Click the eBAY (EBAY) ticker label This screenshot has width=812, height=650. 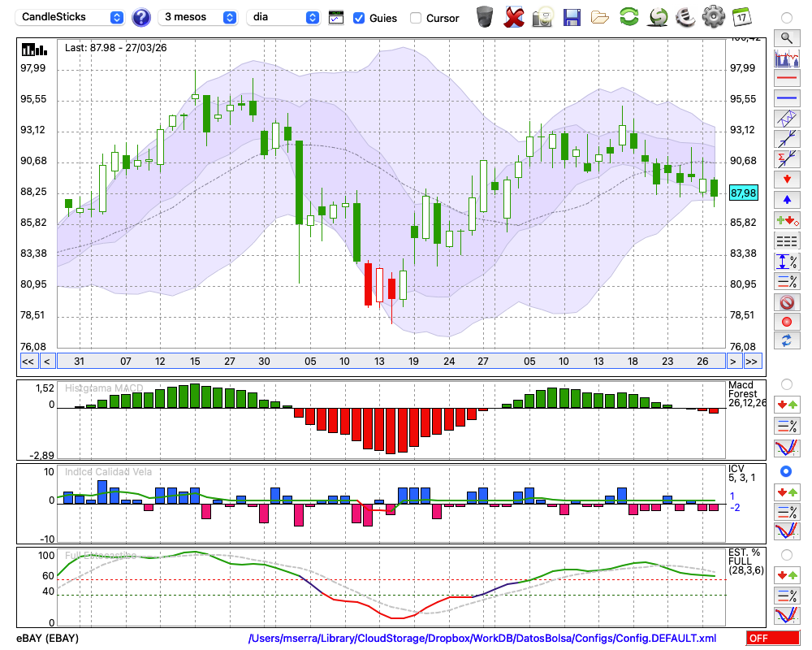click(x=48, y=638)
